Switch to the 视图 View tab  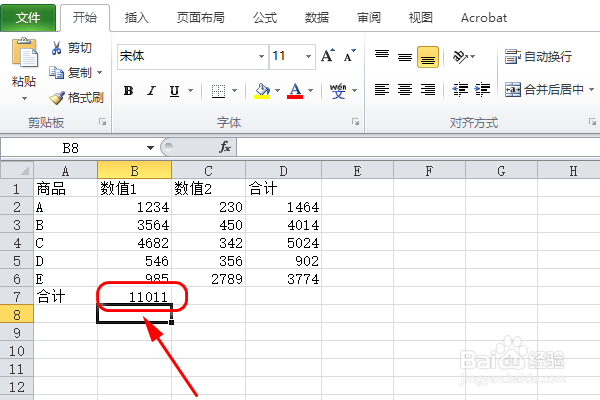tap(421, 18)
